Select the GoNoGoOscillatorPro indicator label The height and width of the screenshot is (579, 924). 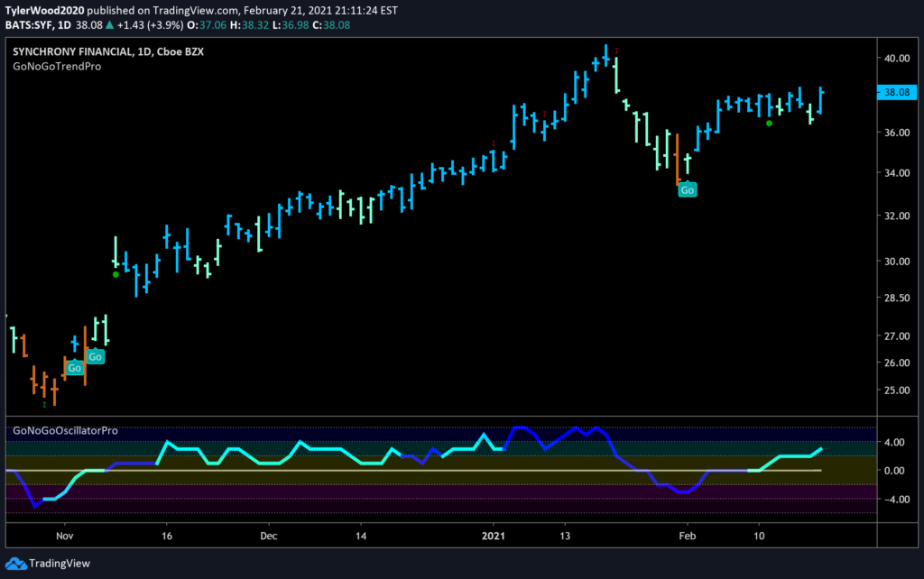pos(65,430)
